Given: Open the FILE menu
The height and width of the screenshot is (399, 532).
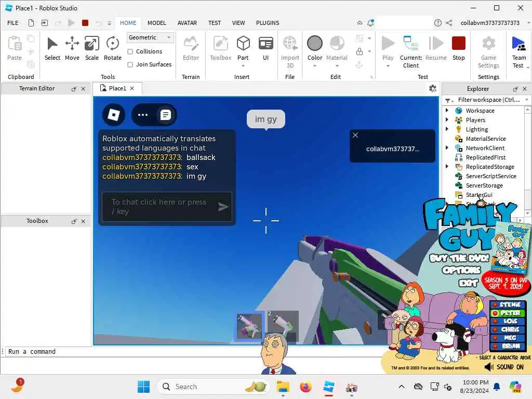Looking at the screenshot, I should (13, 23).
